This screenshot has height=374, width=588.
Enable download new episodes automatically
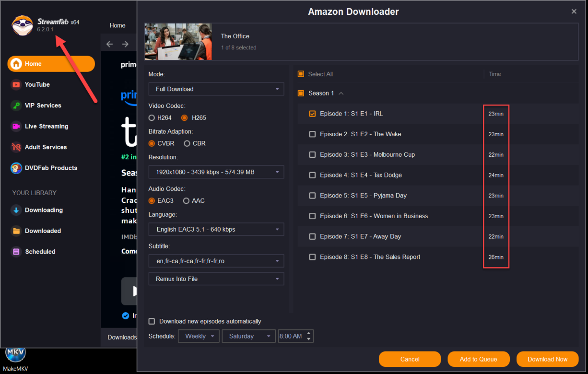click(152, 321)
